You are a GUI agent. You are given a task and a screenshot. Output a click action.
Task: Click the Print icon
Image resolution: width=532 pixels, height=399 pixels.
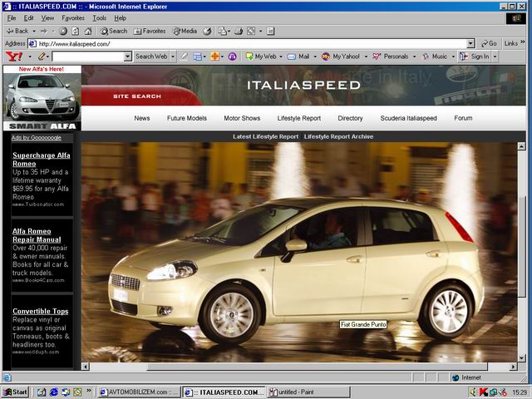[x=239, y=32]
